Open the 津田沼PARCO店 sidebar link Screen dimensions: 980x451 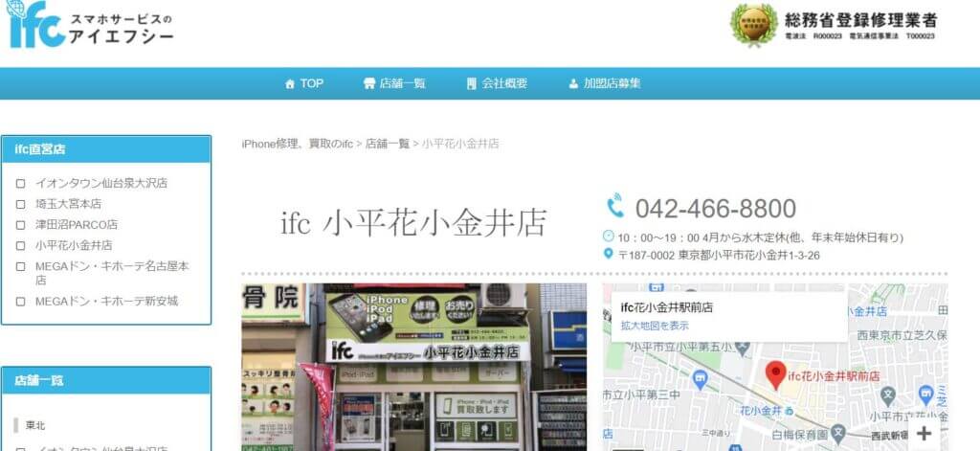[77, 225]
